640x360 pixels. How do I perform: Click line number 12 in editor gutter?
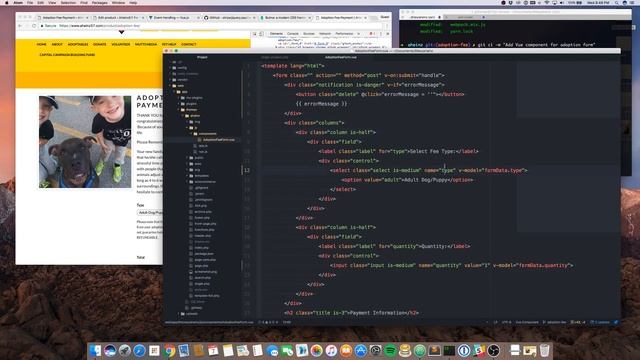(247, 170)
